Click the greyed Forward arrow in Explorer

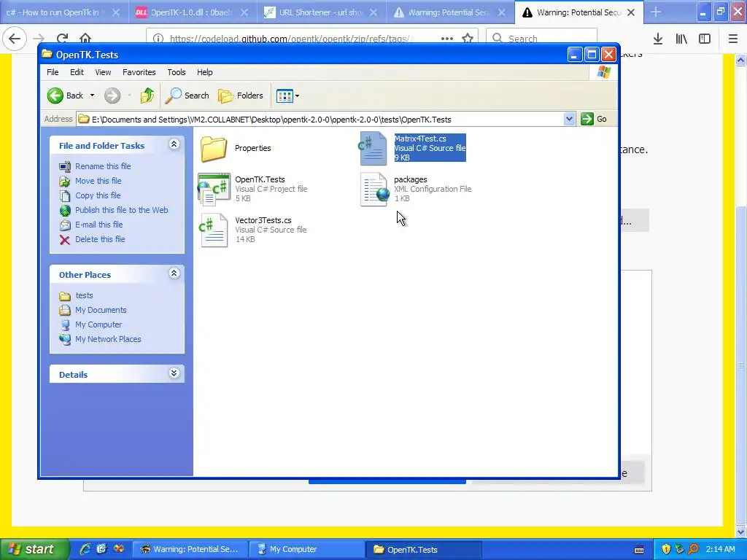point(112,96)
